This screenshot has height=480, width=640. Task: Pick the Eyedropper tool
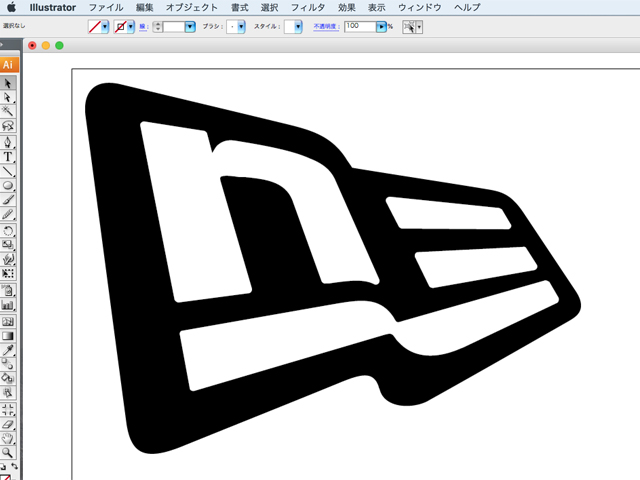pos(8,350)
